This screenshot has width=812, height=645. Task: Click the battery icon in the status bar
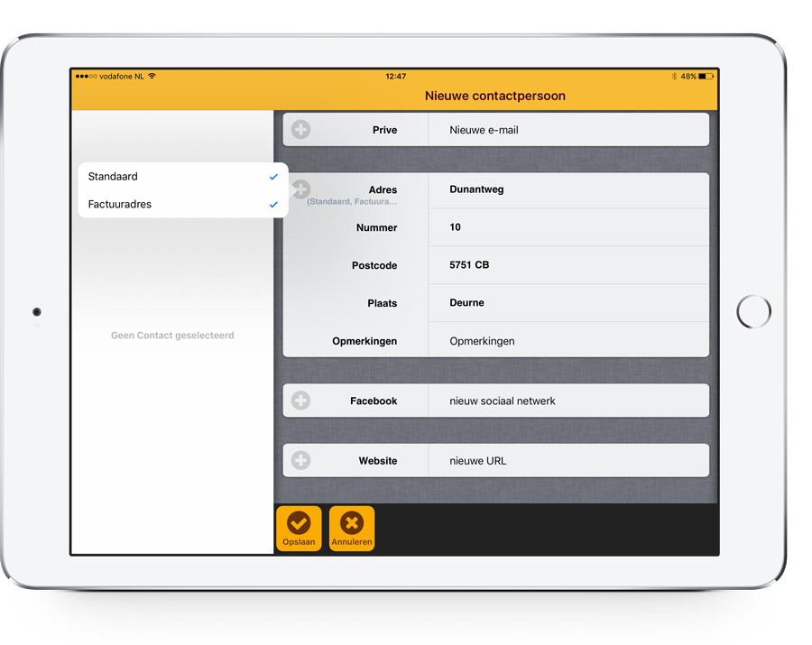pyautogui.click(x=707, y=77)
